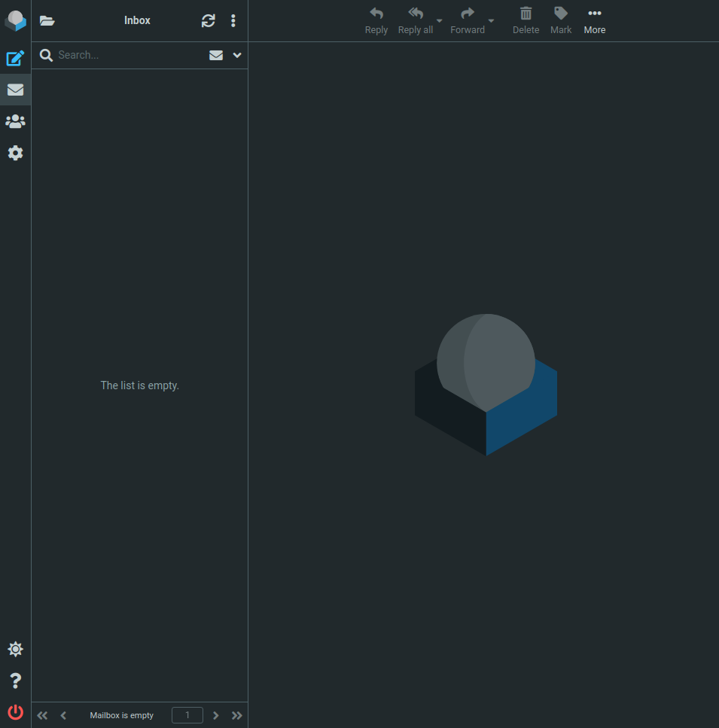The image size is (719, 728).
Task: Open the More actions menu
Action: tap(595, 21)
